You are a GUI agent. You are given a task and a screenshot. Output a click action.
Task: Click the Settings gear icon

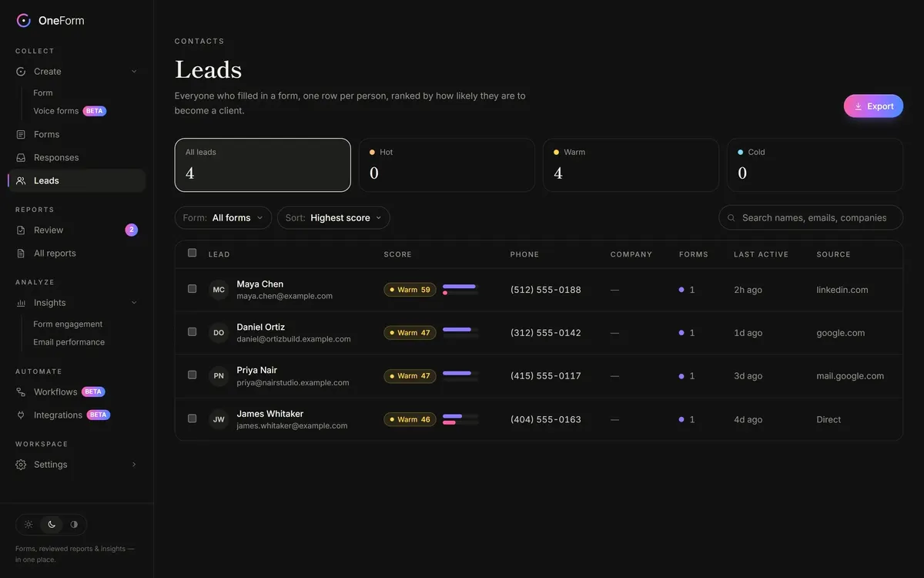[21, 465]
